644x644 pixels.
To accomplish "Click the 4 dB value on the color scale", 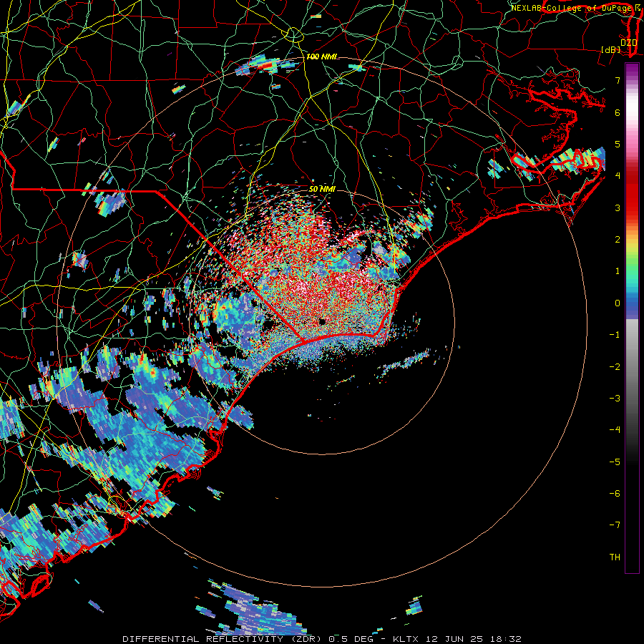I will click(618, 176).
